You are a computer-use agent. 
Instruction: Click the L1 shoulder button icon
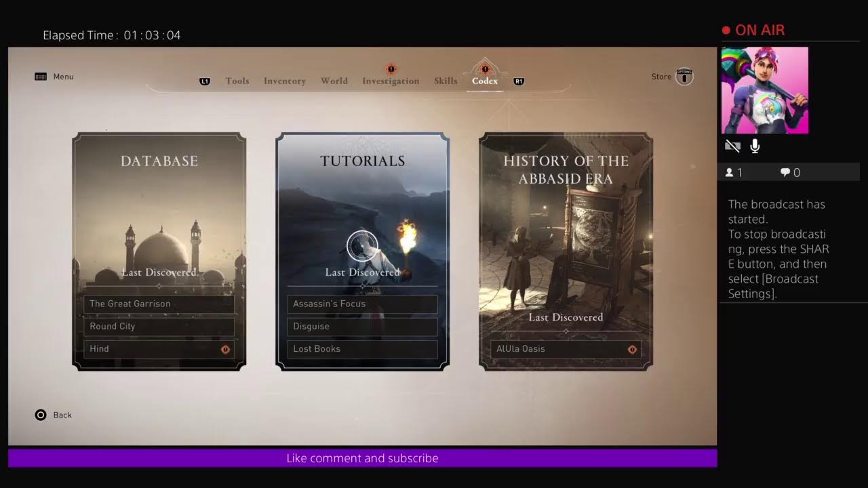pyautogui.click(x=205, y=81)
